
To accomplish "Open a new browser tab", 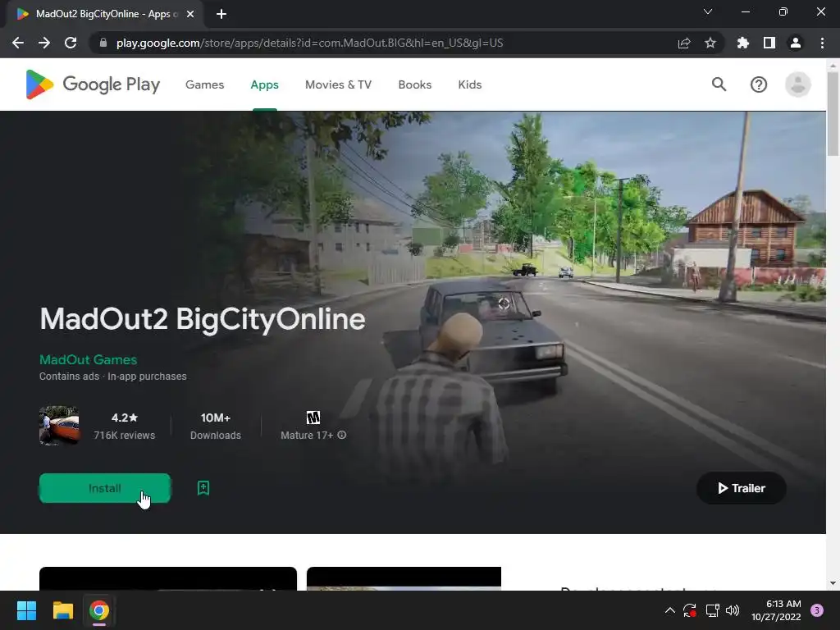I will [221, 14].
